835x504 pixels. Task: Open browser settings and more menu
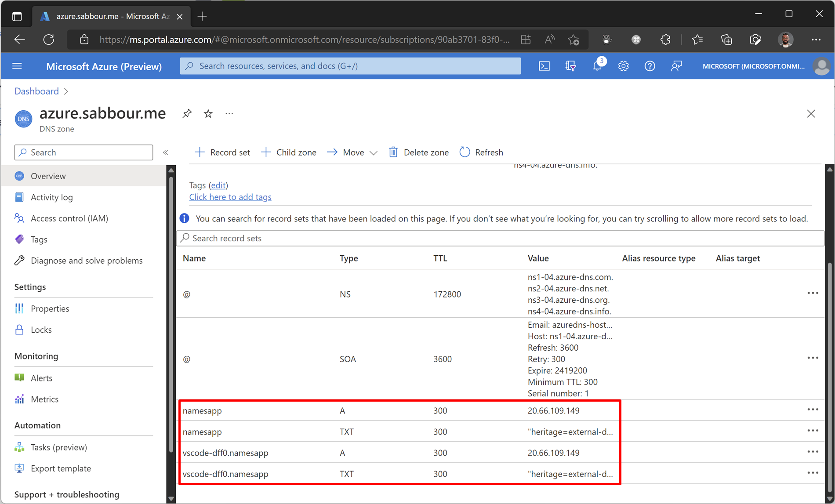click(816, 40)
